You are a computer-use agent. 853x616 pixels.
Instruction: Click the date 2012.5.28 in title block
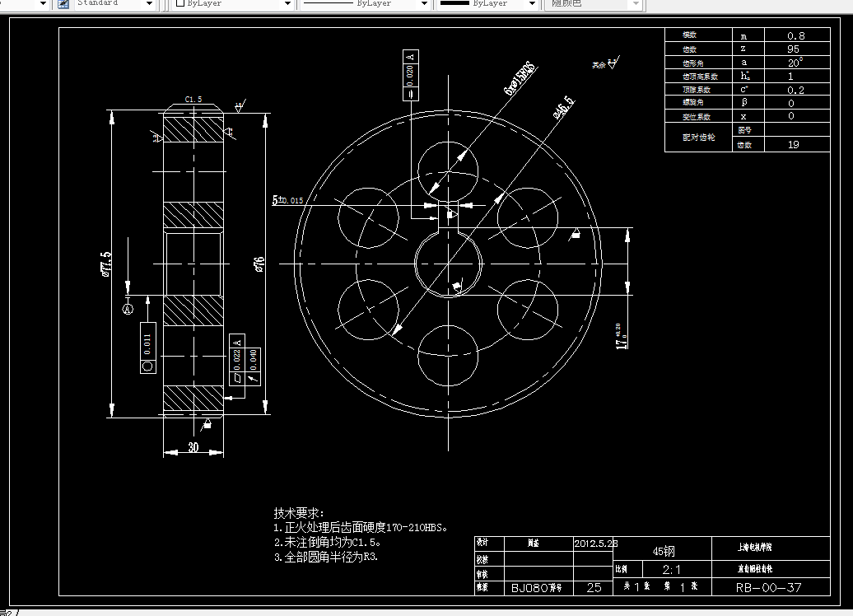tap(595, 543)
